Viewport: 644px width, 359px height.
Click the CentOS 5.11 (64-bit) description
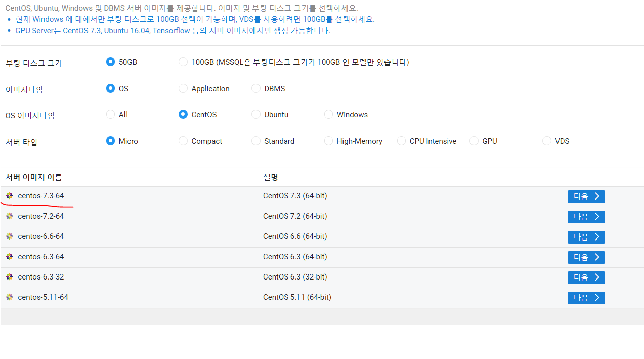[297, 297]
